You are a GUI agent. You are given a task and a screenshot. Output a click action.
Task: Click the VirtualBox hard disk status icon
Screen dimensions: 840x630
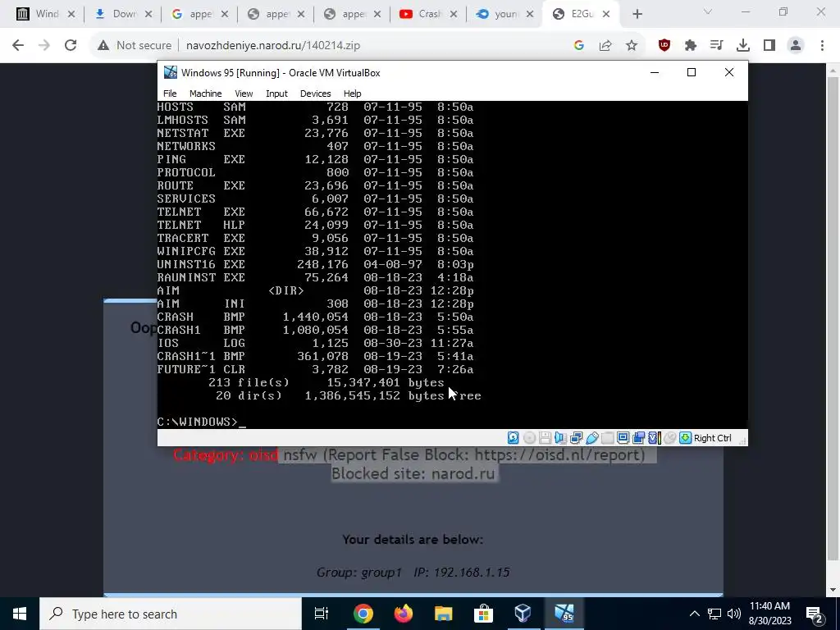point(513,438)
